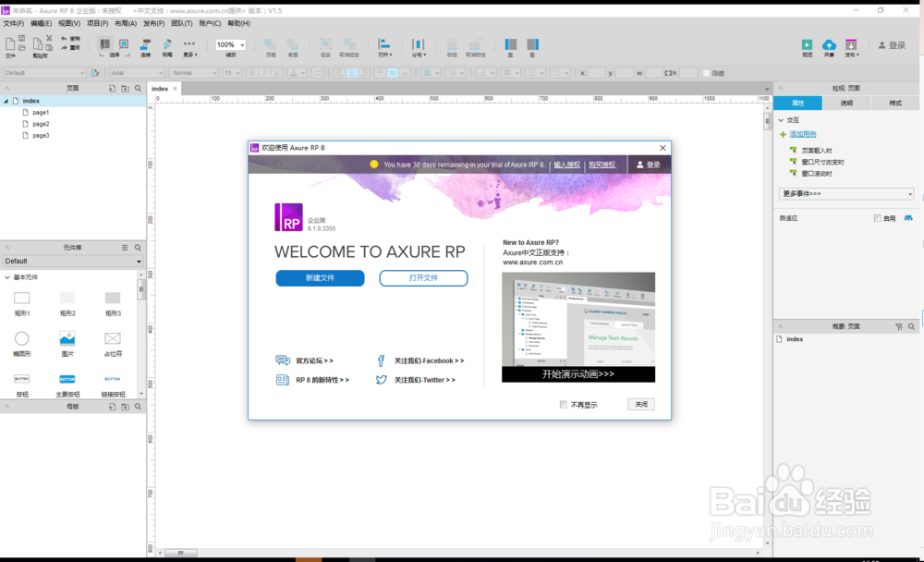Open the Normal font weight dropdown

coord(194,73)
